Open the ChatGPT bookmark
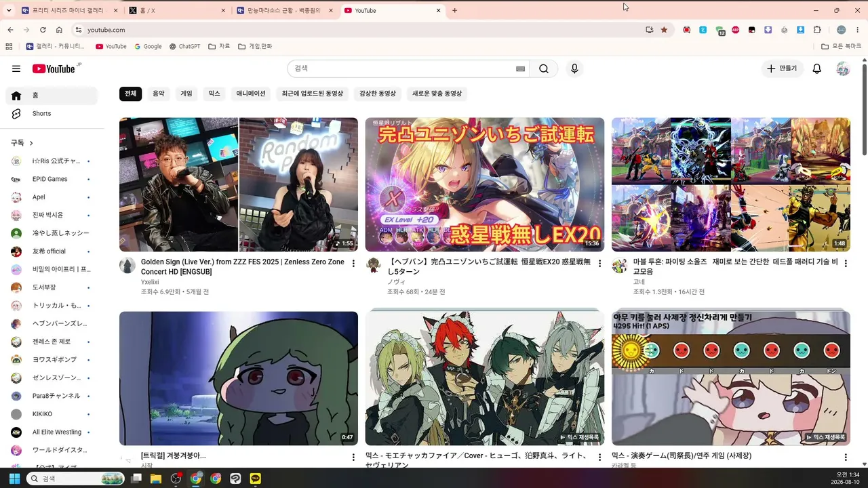The width and height of the screenshot is (868, 488). click(x=184, y=46)
